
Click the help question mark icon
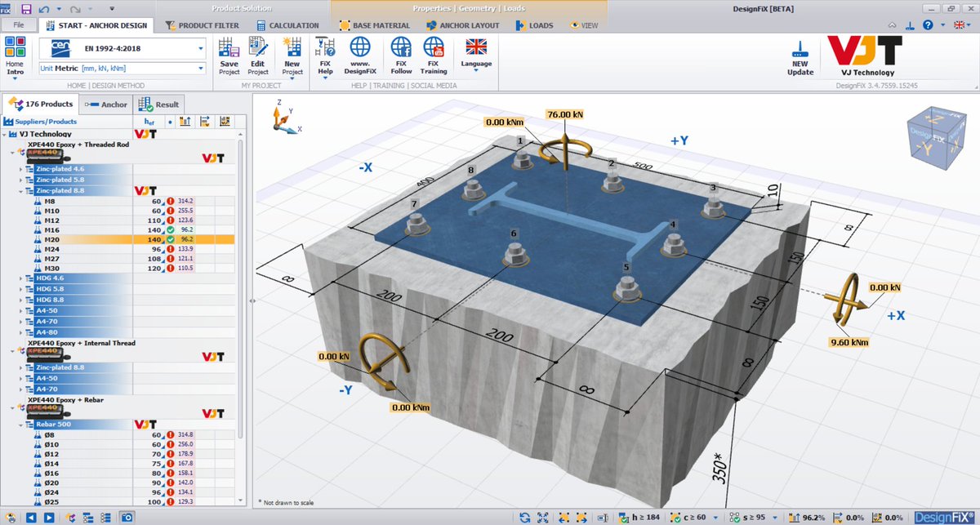[929, 25]
